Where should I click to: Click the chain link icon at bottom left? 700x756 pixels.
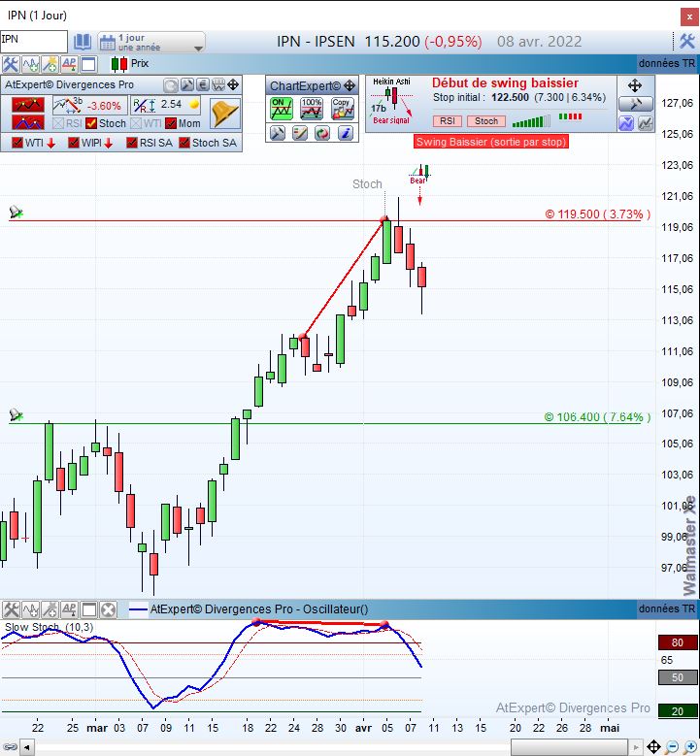click(x=10, y=747)
